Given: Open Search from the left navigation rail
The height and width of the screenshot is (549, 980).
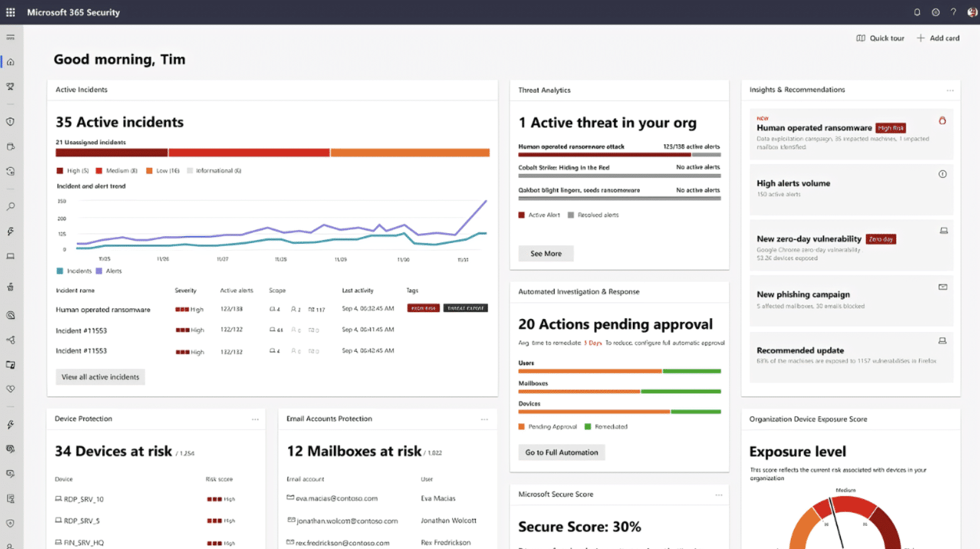Looking at the screenshot, I should pos(10,206).
